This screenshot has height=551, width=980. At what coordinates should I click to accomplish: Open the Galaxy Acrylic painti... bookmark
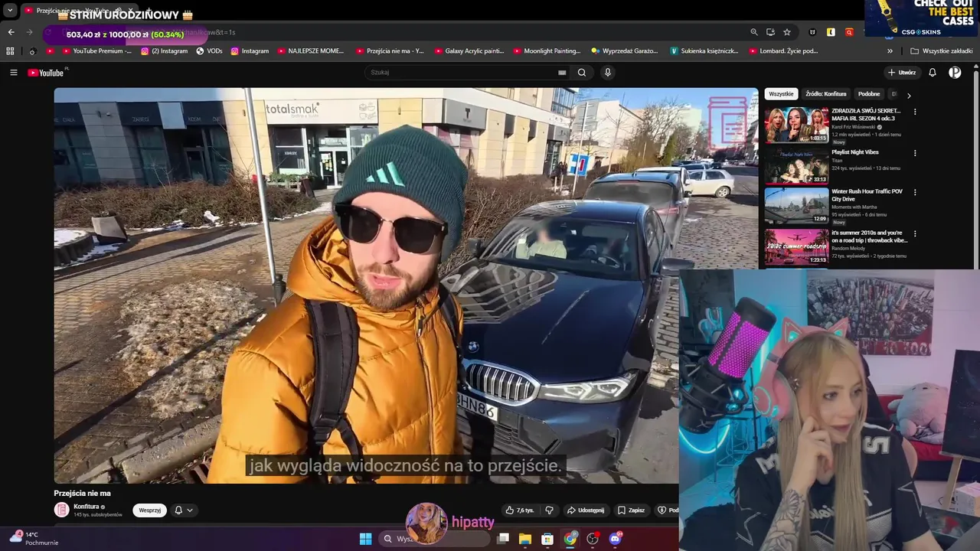[x=469, y=51]
